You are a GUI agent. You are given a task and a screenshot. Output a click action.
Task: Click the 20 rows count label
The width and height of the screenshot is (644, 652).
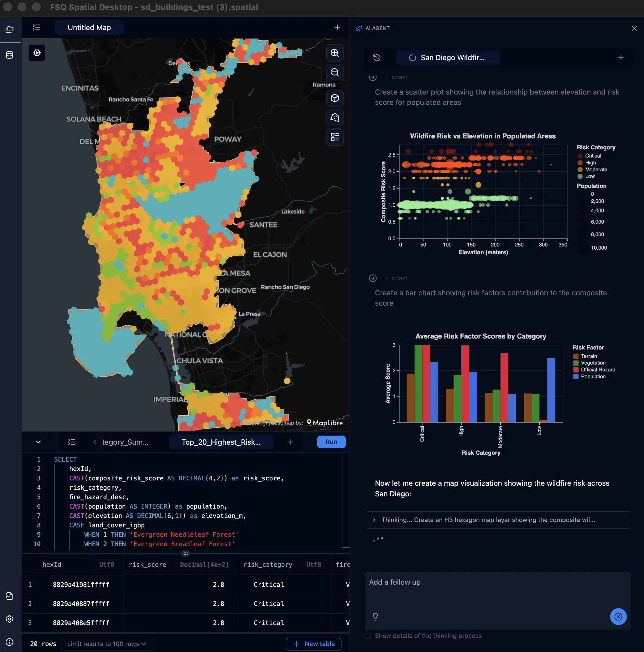tap(43, 644)
